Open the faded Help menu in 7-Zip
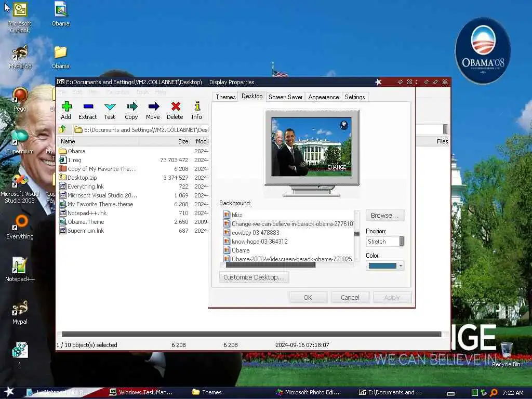 pos(160,92)
